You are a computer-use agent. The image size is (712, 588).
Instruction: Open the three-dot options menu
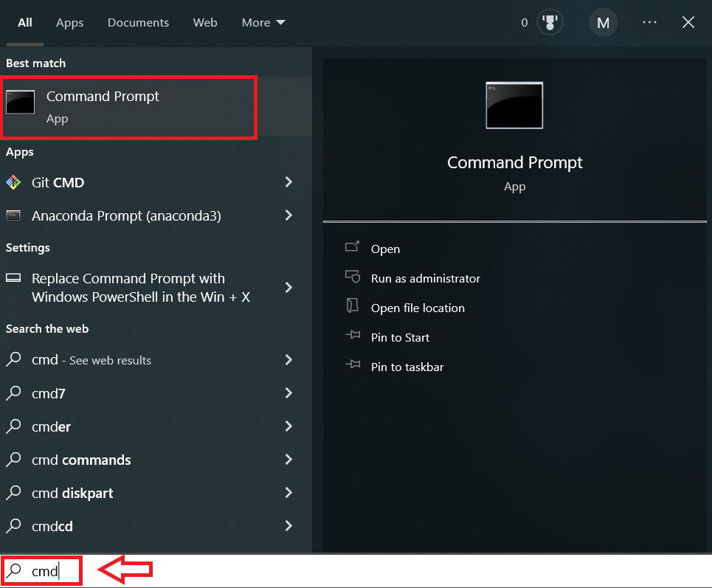click(649, 23)
